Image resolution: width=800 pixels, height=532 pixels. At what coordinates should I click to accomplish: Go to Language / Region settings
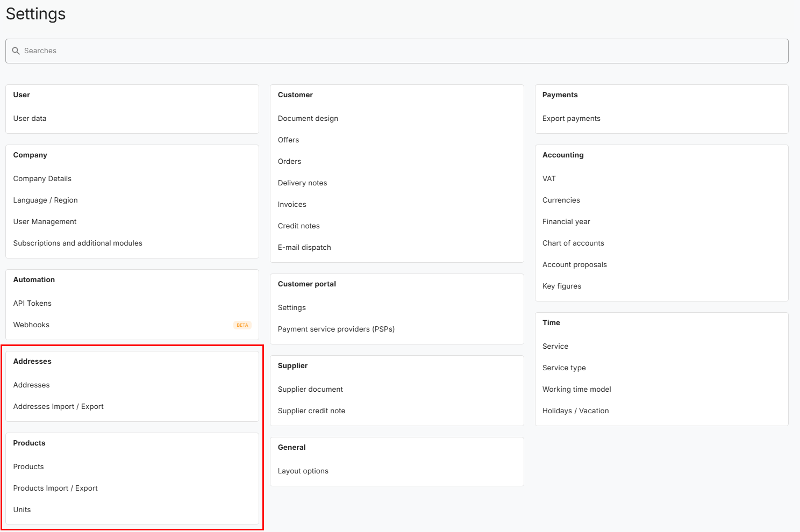[45, 200]
